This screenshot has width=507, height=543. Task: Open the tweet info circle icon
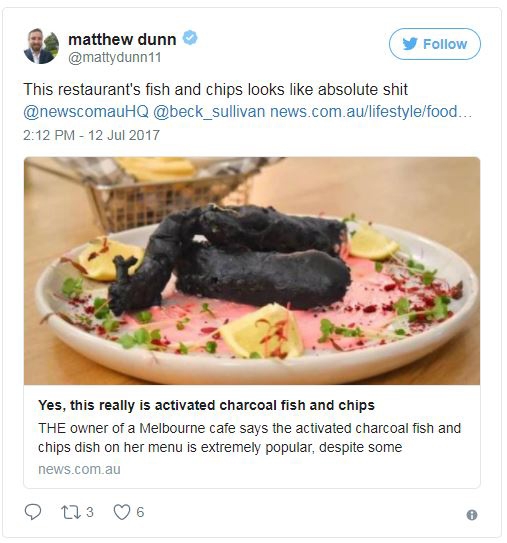click(472, 515)
